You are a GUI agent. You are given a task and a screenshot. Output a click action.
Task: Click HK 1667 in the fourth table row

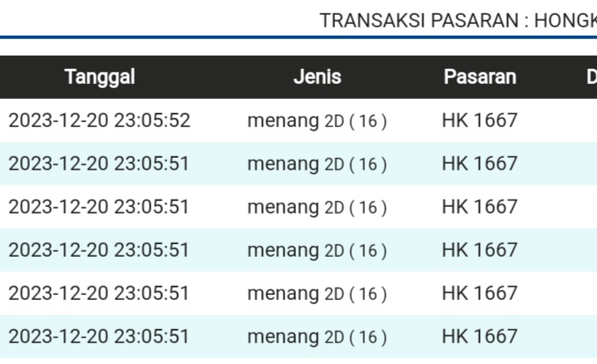point(479,250)
